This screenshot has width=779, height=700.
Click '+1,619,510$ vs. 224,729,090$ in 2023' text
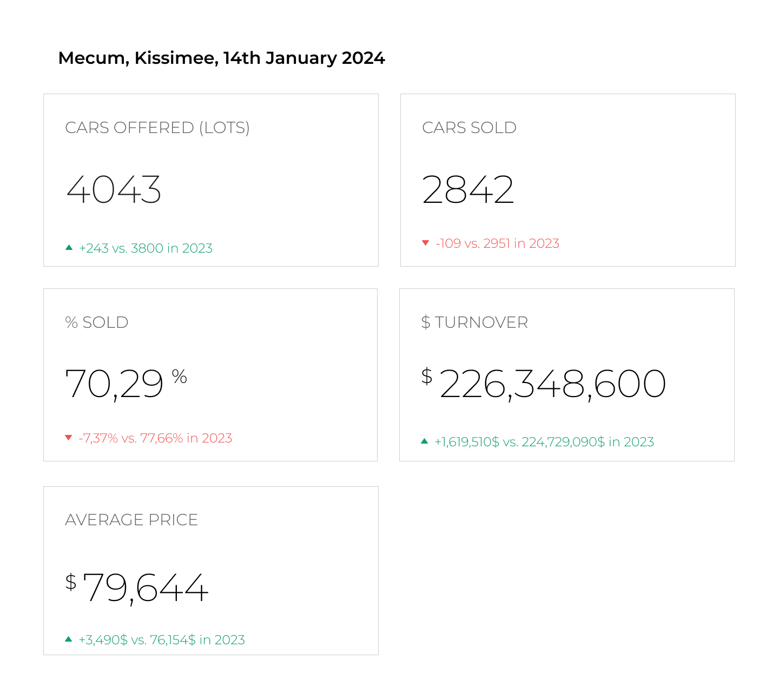(544, 442)
